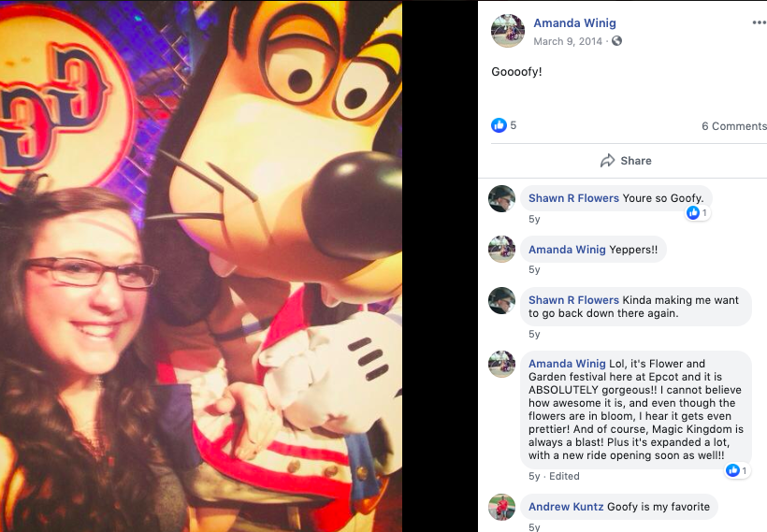The image size is (767, 532).
Task: Open Andrew Kuntz's profile name link
Action: click(x=566, y=507)
